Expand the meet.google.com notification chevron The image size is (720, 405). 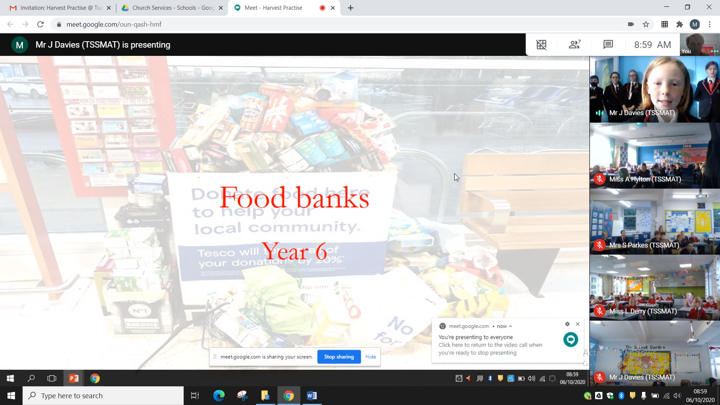click(x=510, y=326)
